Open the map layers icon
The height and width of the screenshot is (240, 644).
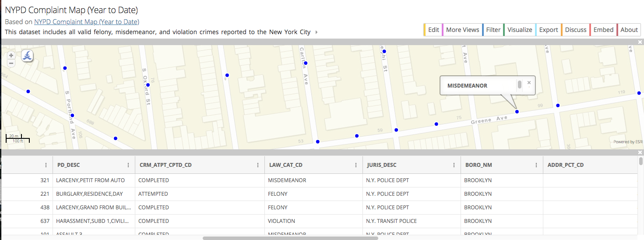click(x=27, y=56)
